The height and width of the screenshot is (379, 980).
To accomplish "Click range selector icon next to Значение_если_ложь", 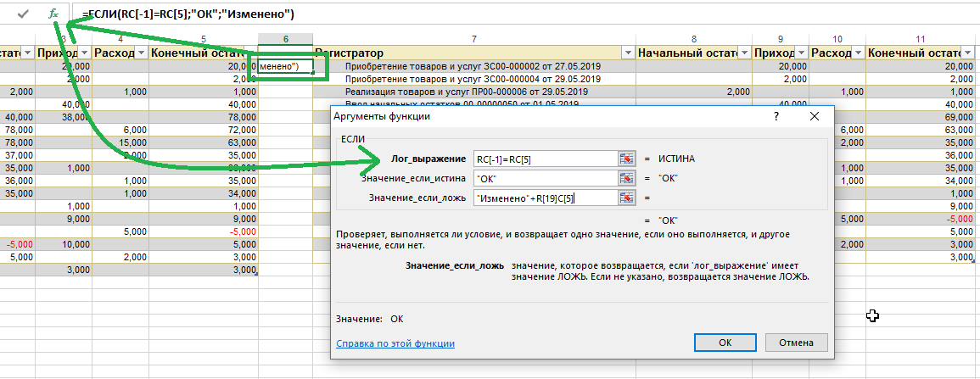I will tap(626, 198).
